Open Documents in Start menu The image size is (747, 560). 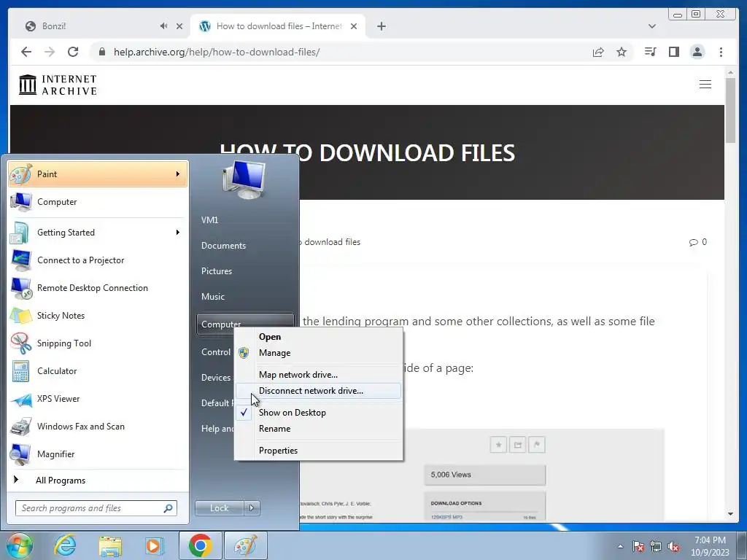pyautogui.click(x=223, y=246)
